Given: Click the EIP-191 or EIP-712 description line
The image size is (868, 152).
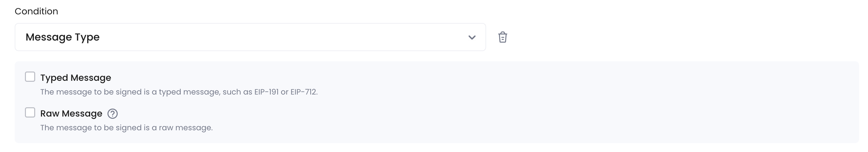Looking at the screenshot, I should [x=179, y=92].
